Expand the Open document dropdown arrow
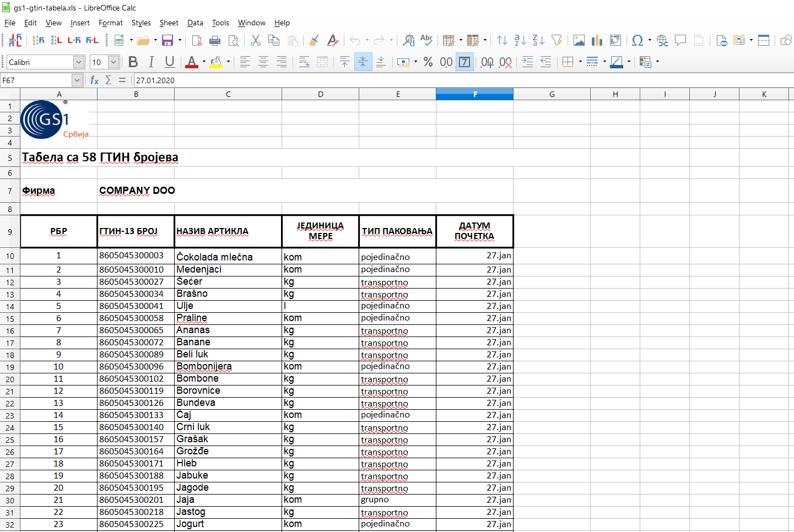The height and width of the screenshot is (532, 794). [155, 40]
